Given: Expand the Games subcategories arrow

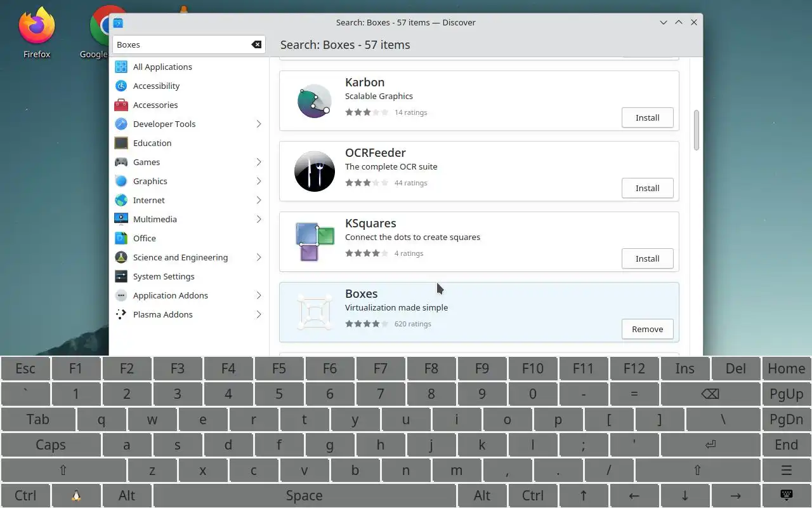Looking at the screenshot, I should click(x=259, y=162).
